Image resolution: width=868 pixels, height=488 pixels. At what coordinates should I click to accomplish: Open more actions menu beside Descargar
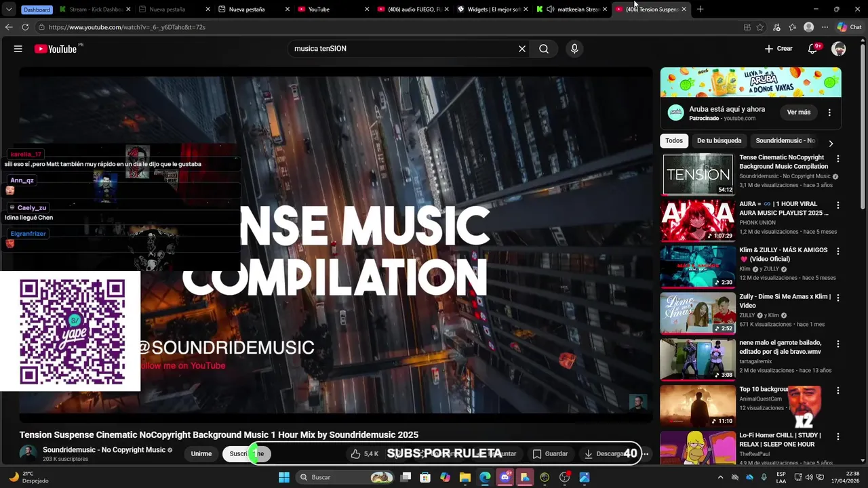click(x=646, y=453)
